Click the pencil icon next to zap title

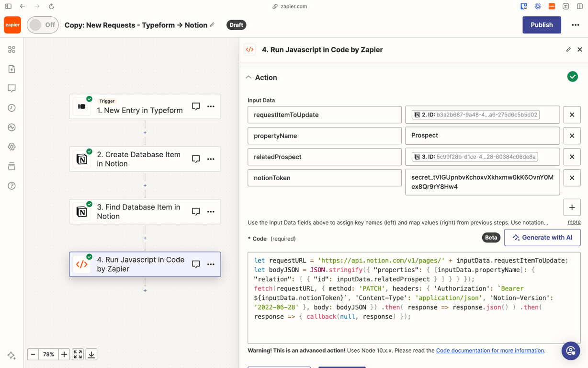coord(212,25)
